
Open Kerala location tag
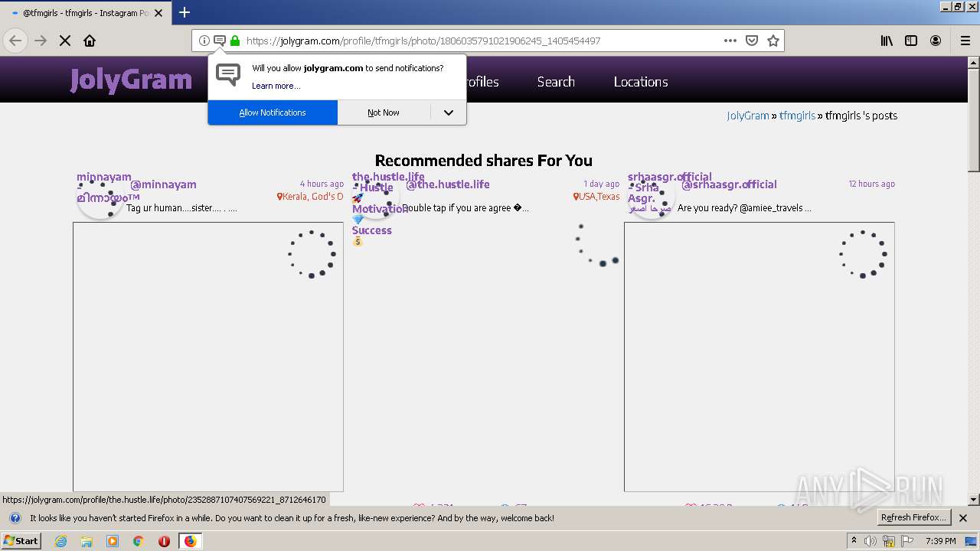point(310,197)
